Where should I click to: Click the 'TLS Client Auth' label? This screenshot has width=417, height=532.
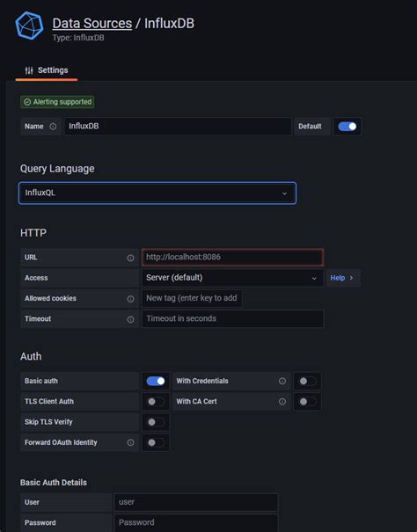pos(49,401)
